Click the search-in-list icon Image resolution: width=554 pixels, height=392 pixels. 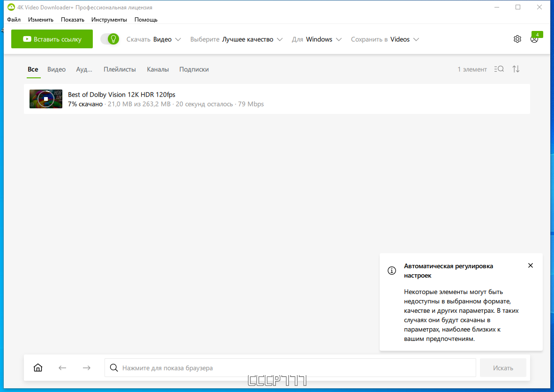[x=499, y=69]
